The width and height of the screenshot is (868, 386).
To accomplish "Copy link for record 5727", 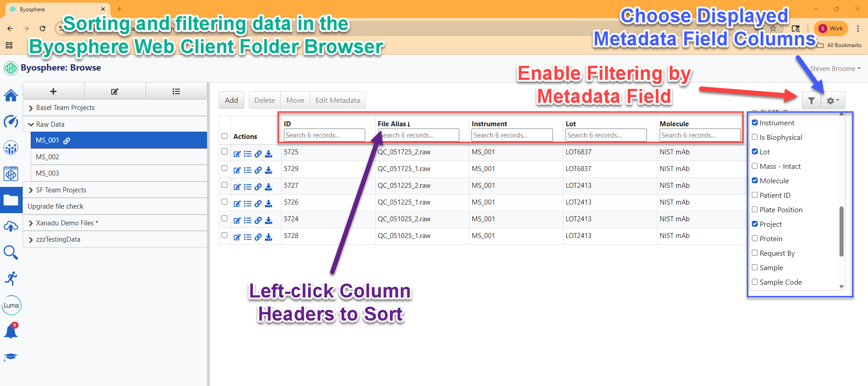I will (258, 187).
